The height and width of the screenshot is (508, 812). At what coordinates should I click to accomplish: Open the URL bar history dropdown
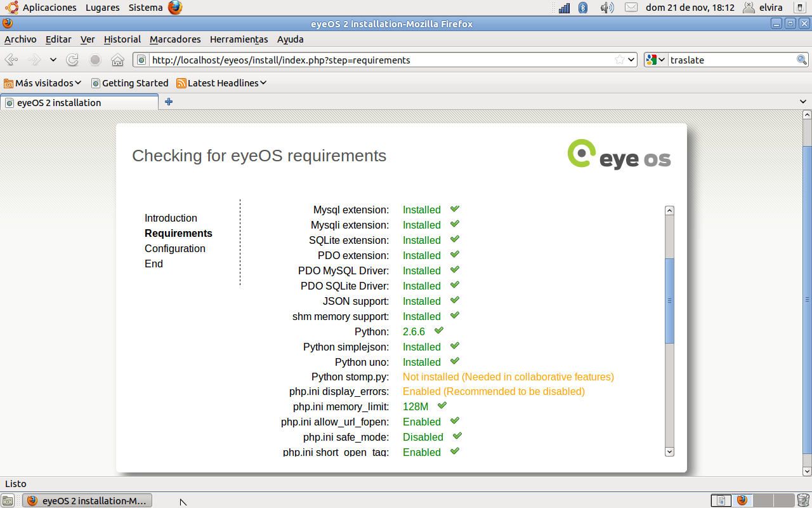tap(631, 60)
